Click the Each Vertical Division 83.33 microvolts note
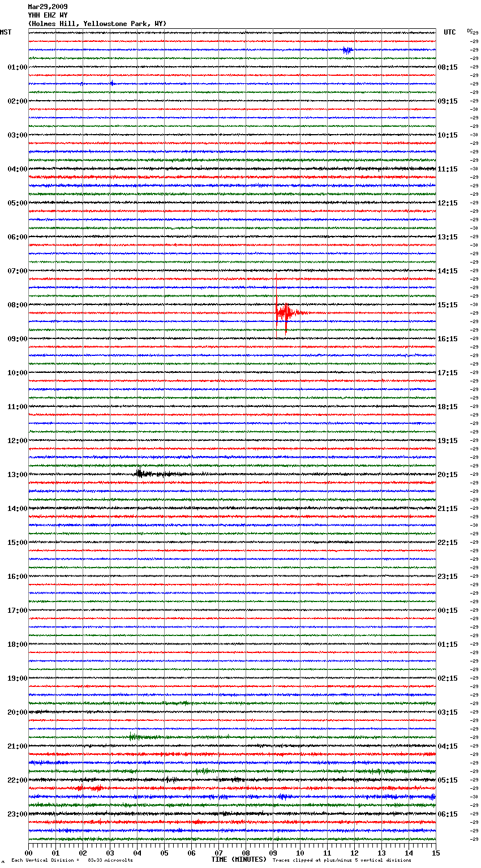This screenshot has width=481, height=868. pyautogui.click(x=72, y=860)
